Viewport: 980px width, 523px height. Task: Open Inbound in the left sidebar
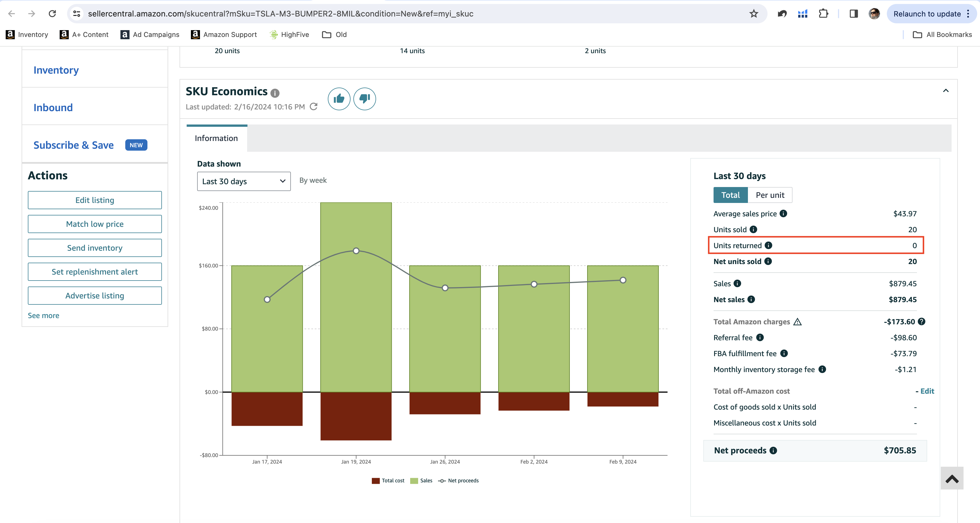(53, 107)
